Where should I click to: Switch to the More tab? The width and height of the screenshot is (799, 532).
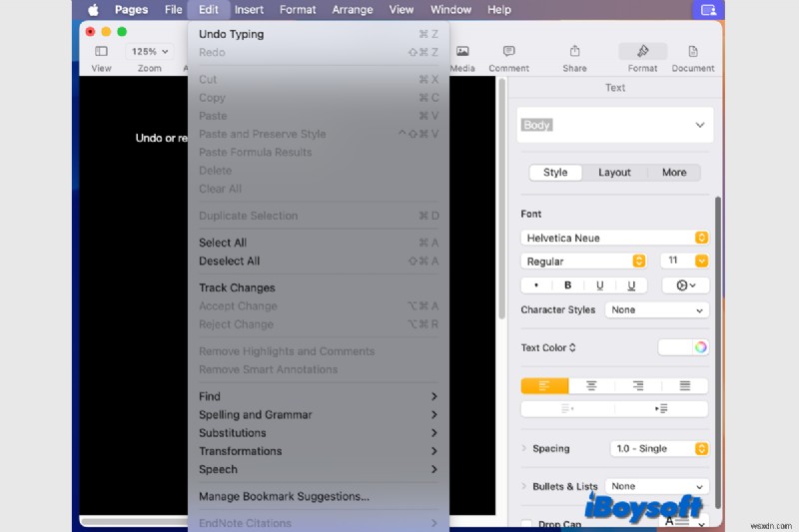[x=674, y=173]
